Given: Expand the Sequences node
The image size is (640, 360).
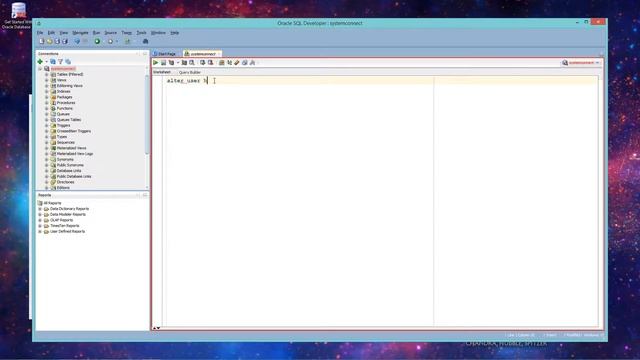Looking at the screenshot, I should tap(47, 142).
